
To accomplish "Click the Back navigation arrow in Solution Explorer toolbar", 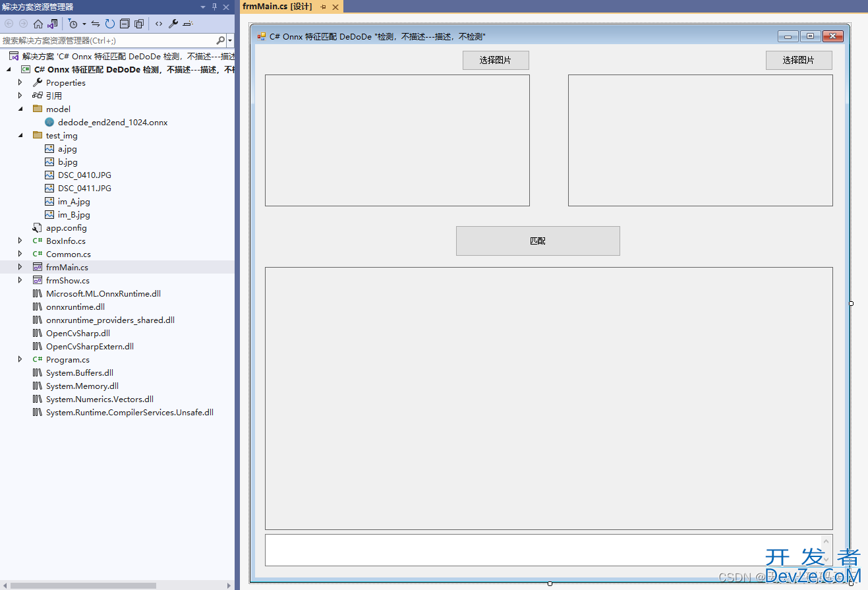I will pos(9,24).
